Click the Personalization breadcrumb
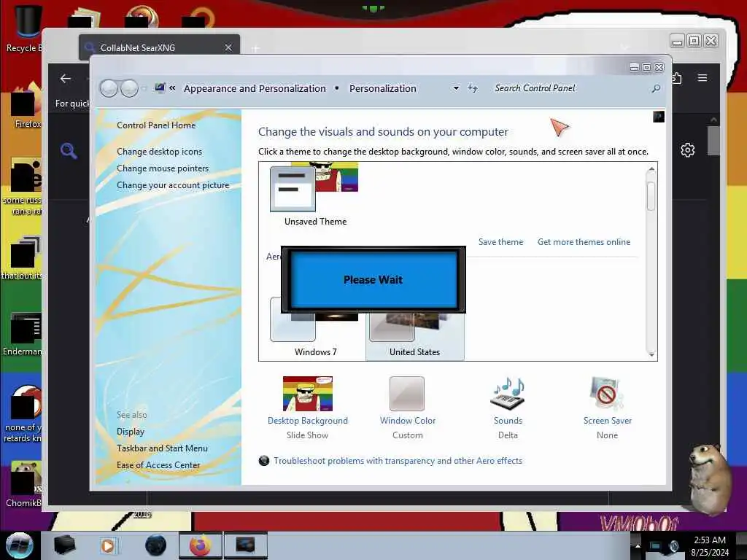747x560 pixels. pyautogui.click(x=382, y=88)
